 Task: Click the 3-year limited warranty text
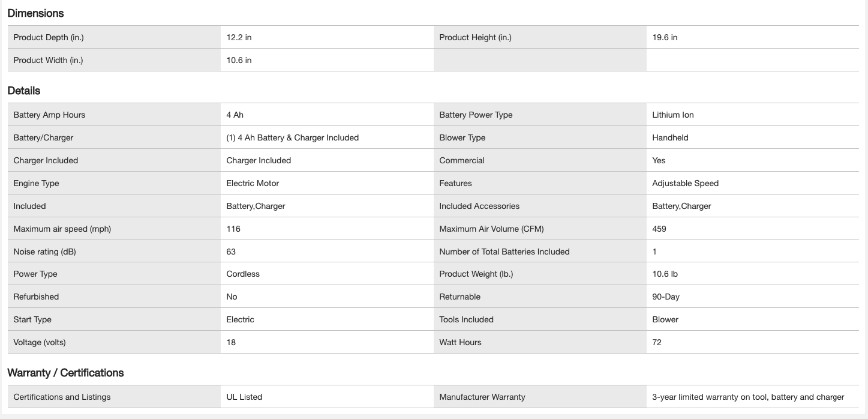pyautogui.click(x=748, y=397)
